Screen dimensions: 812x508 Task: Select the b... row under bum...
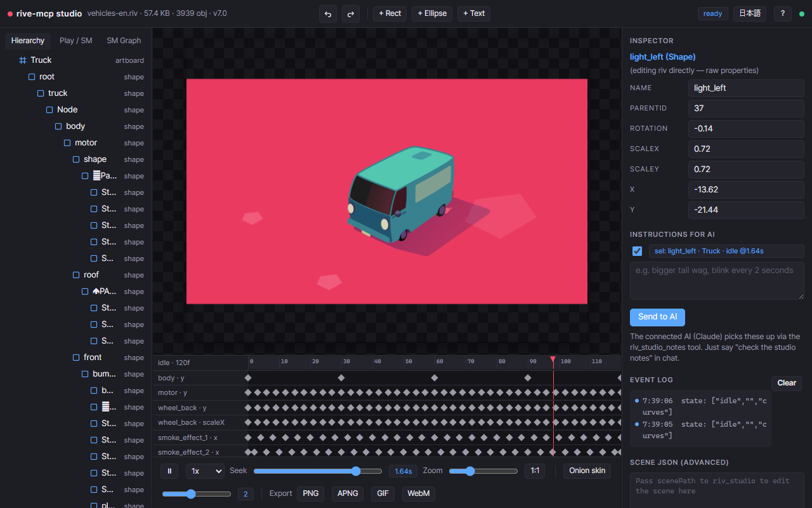tap(76, 391)
